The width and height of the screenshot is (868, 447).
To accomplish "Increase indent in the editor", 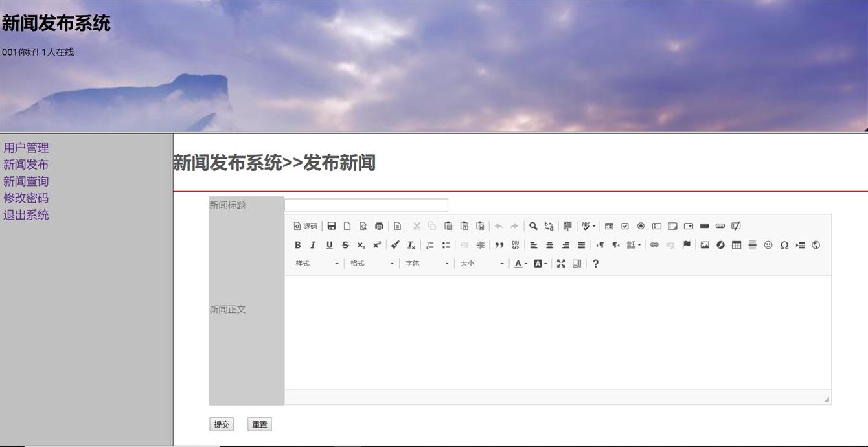I will click(x=480, y=245).
